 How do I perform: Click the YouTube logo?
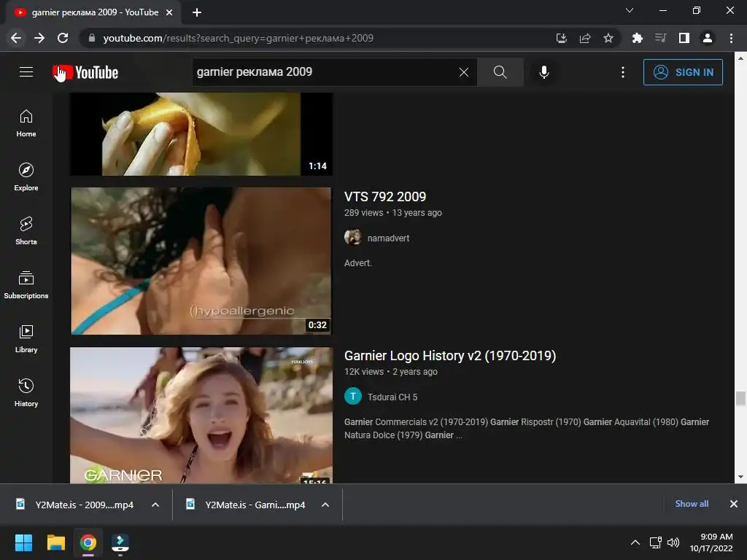[86, 72]
